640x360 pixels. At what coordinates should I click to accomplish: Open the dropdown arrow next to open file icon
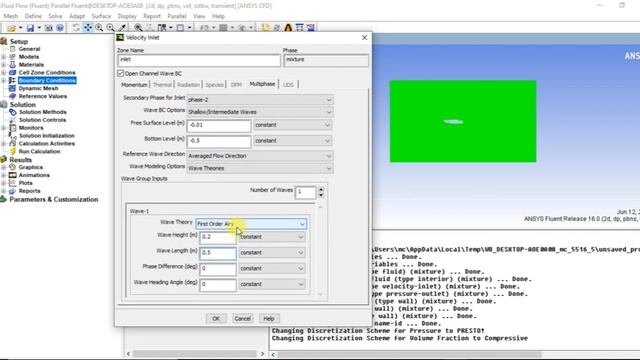click(20, 28)
